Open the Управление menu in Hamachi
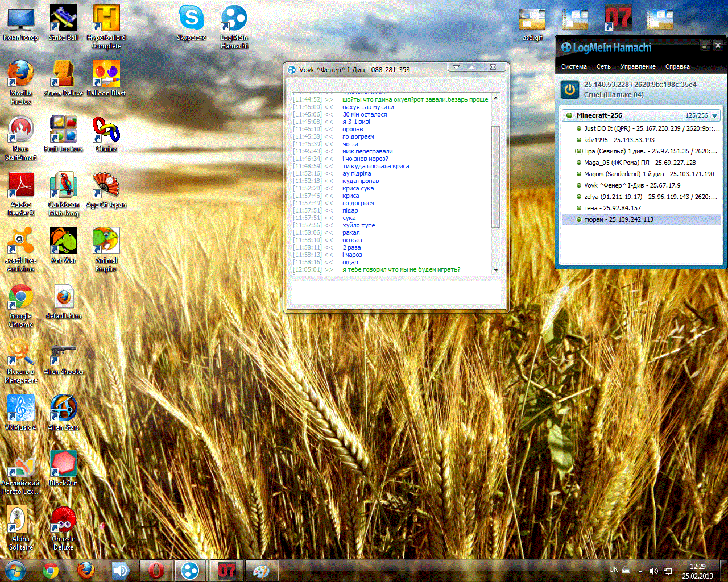728x582 pixels. [638, 66]
